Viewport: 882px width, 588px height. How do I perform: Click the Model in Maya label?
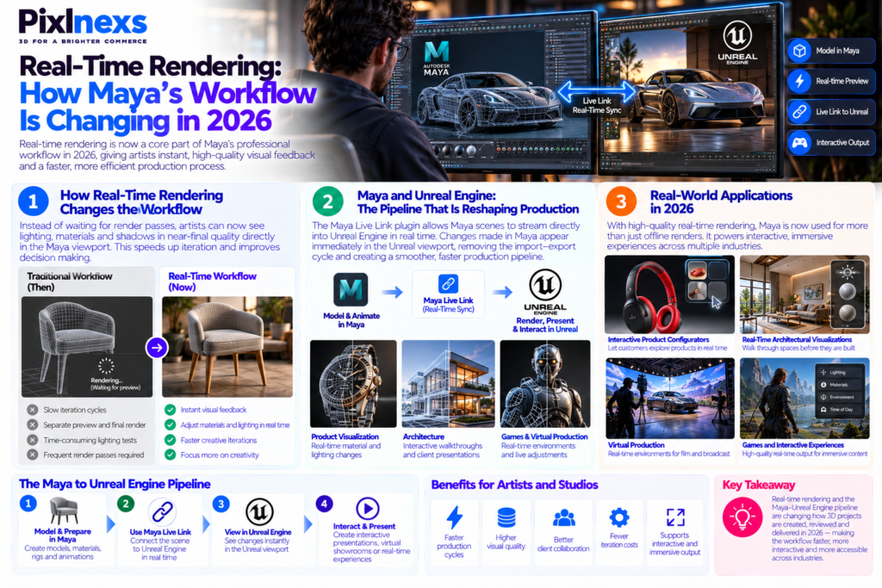(837, 51)
